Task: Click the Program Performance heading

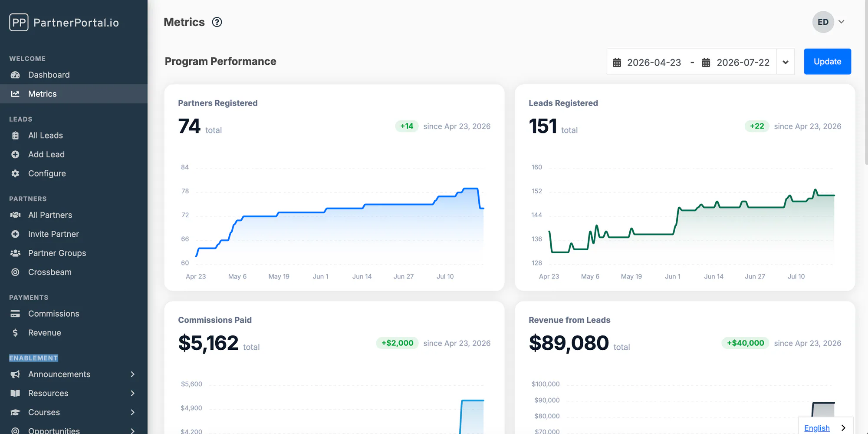Action: click(220, 61)
